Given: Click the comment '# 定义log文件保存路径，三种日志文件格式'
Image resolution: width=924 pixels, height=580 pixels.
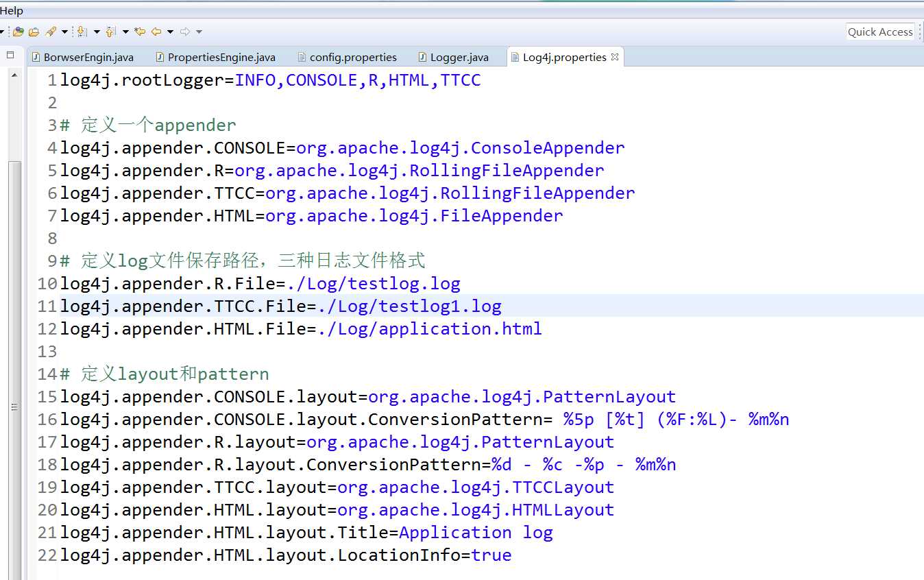Looking at the screenshot, I should tap(243, 261).
